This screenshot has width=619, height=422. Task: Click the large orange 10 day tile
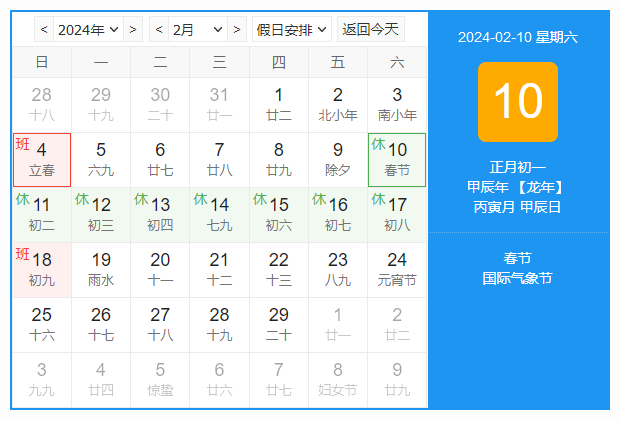[518, 102]
